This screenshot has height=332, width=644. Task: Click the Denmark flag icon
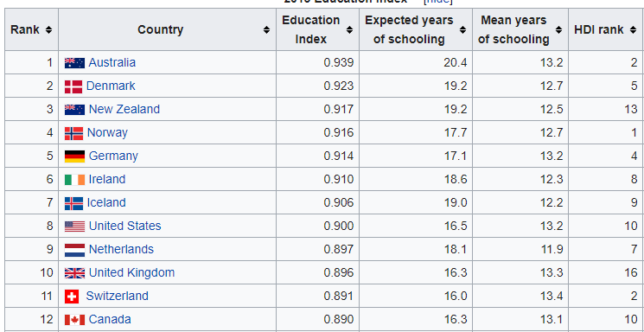(x=73, y=86)
